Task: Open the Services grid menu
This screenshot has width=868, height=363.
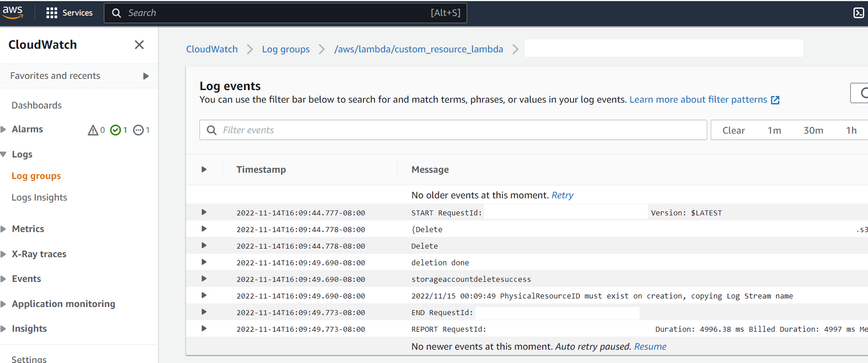Action: [51, 13]
